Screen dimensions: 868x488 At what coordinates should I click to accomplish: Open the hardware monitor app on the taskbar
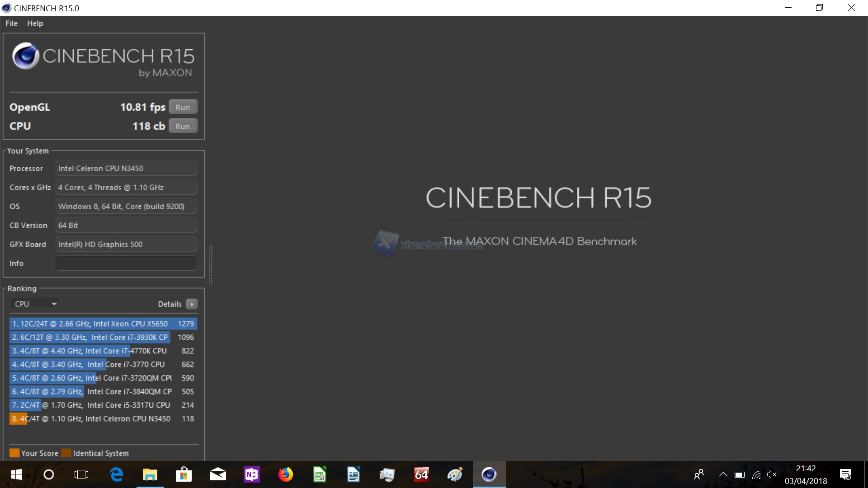387,474
